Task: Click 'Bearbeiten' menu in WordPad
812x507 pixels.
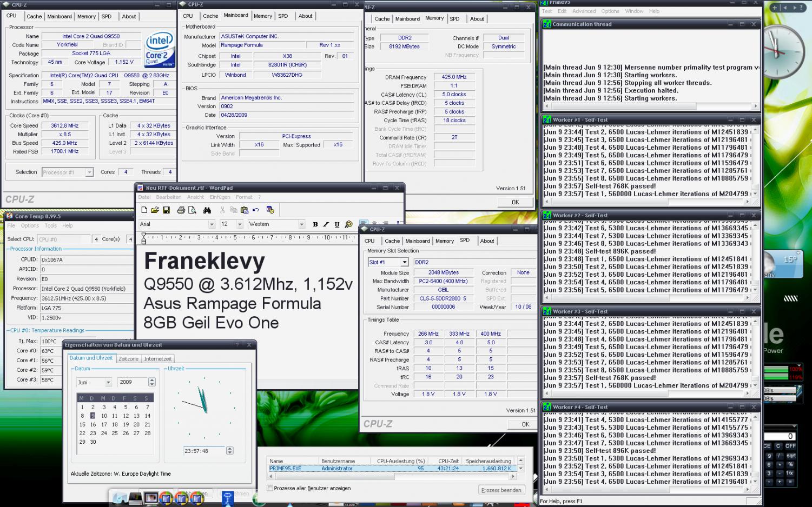Action: (x=169, y=197)
